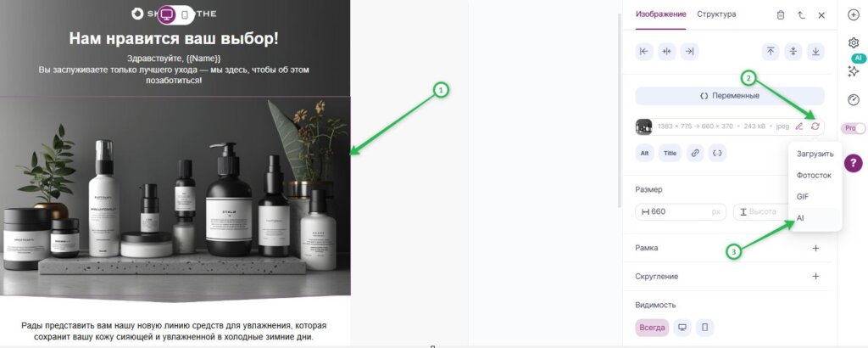Delete the block with trash icon
868x348 pixels.
[781, 15]
